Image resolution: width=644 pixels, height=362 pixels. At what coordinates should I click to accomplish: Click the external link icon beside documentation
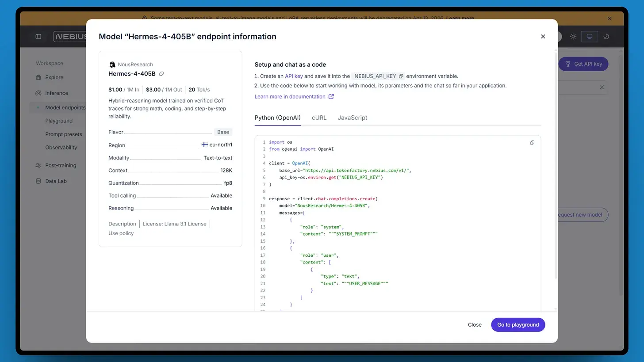coord(331,97)
